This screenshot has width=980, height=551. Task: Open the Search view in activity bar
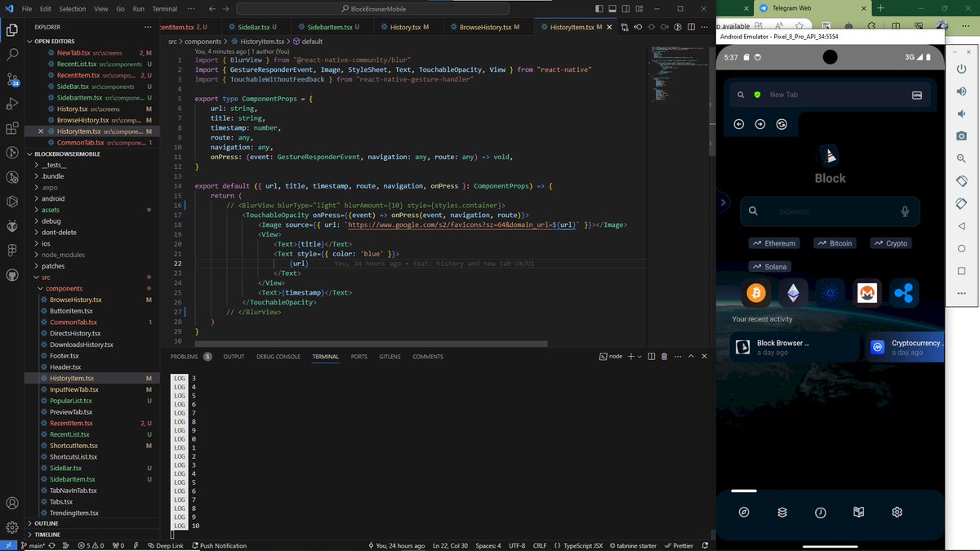(x=12, y=55)
